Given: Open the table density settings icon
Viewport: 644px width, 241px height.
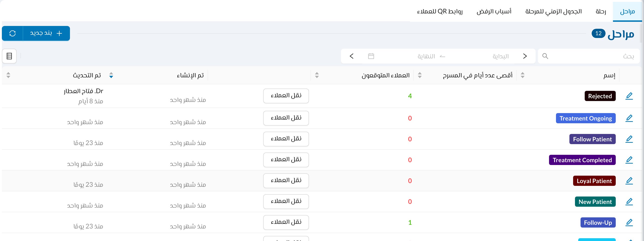Looking at the screenshot, I should (x=9, y=56).
